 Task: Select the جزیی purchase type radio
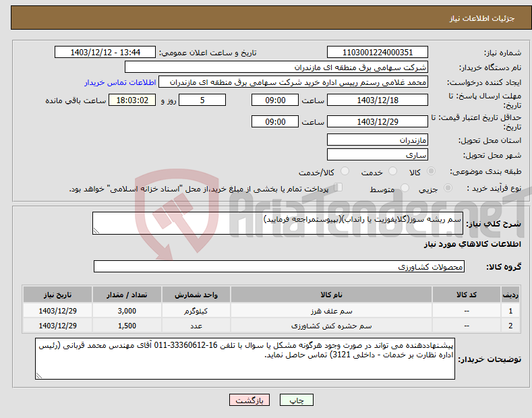click(448, 187)
